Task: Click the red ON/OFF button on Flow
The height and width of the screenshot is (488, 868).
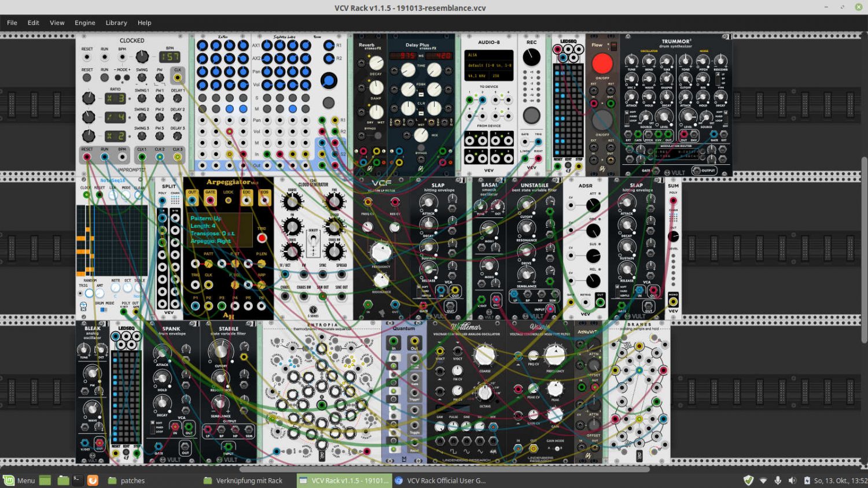Action: coord(602,63)
